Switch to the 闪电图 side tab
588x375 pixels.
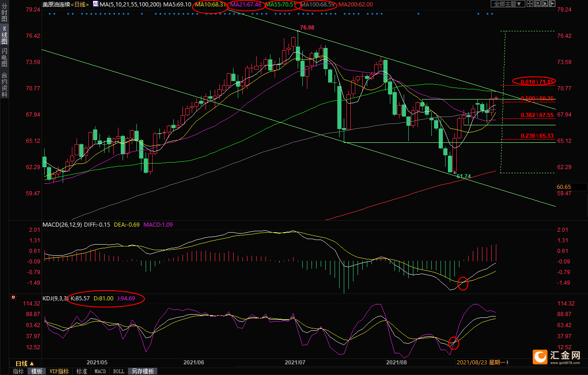click(x=4, y=58)
